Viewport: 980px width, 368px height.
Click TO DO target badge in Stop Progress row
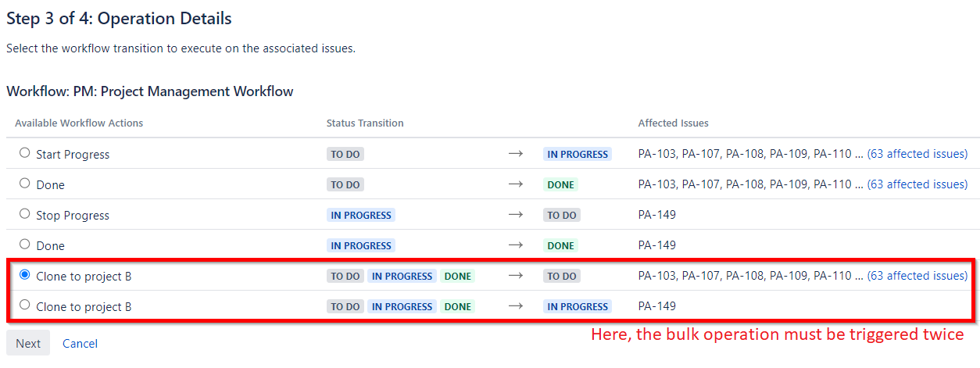[562, 216]
